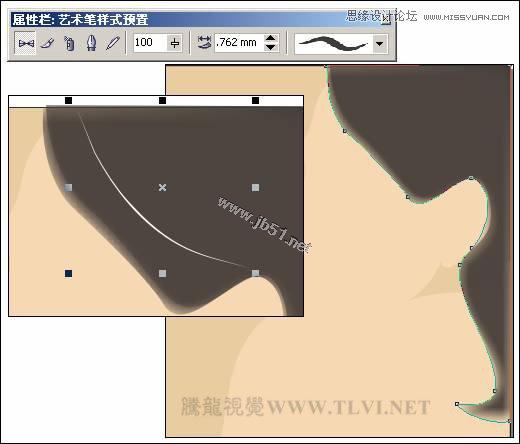Select the Brush artistic media mode
The width and height of the screenshot is (520, 444).
[47, 43]
